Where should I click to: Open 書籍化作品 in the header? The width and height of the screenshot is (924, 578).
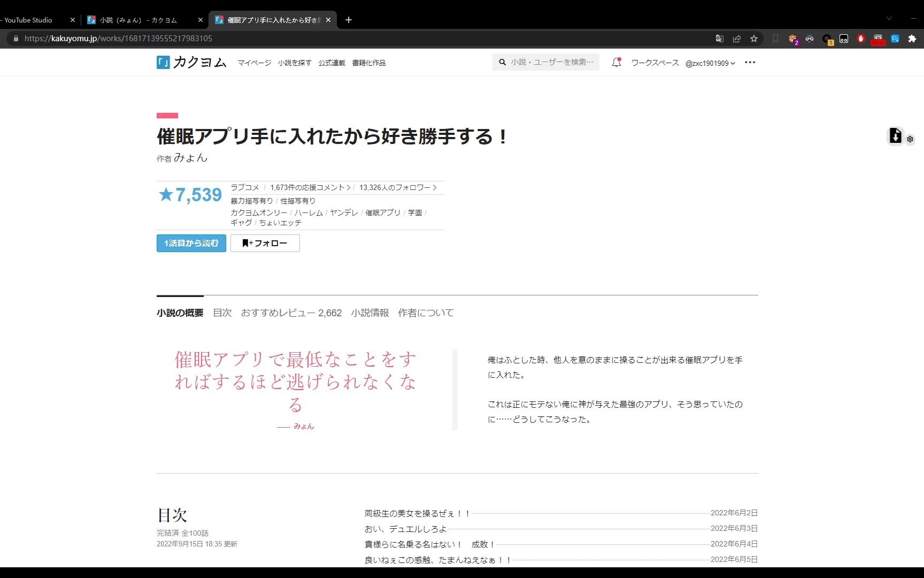click(369, 63)
